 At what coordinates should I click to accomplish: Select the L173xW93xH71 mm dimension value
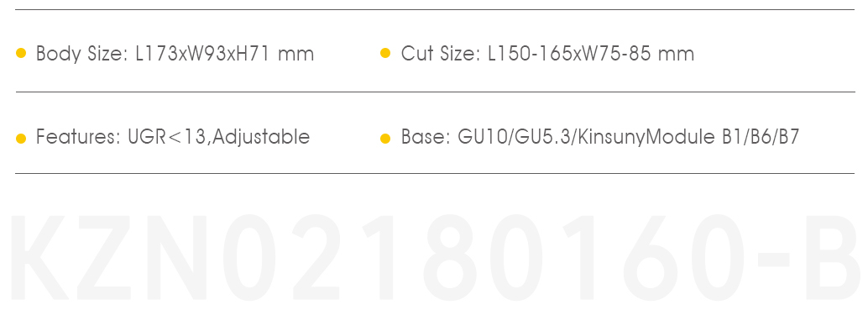point(225,54)
